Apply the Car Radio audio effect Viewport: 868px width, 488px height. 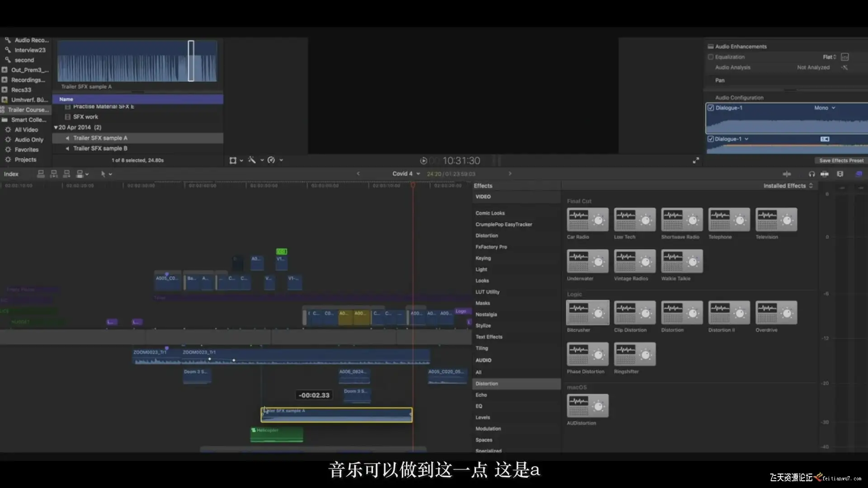(587, 220)
